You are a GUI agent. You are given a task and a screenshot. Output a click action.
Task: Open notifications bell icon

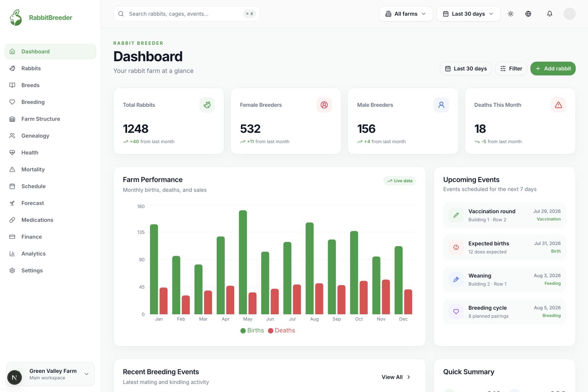[550, 14]
